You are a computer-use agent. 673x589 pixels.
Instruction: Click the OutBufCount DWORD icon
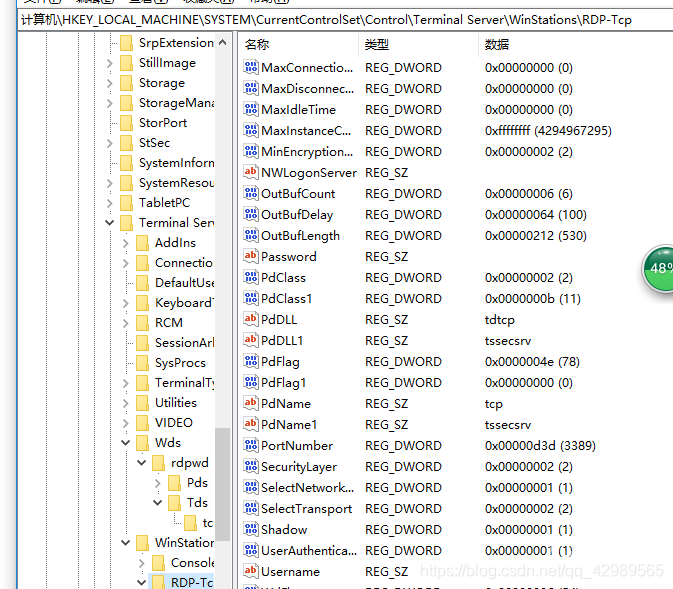click(x=251, y=194)
